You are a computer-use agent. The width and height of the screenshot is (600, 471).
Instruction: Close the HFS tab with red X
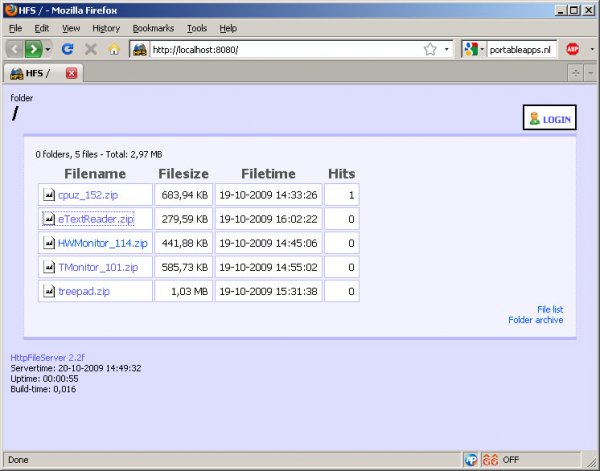tap(72, 73)
